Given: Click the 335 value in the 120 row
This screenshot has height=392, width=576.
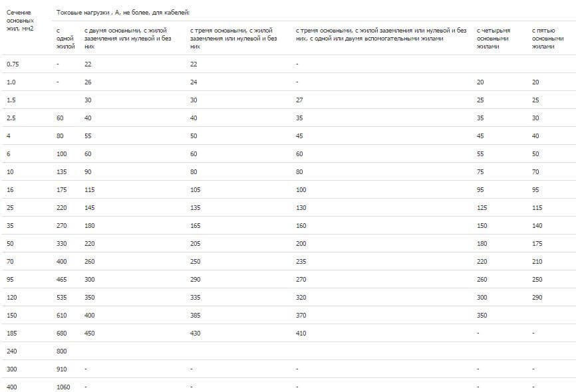Looking at the screenshot, I should tap(195, 297).
